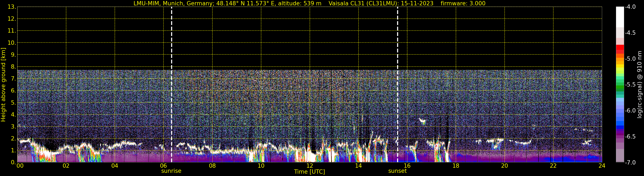The width and height of the screenshot is (644, 176).
Task: Click the colorbar label -4.5
Action: (x=630, y=33)
